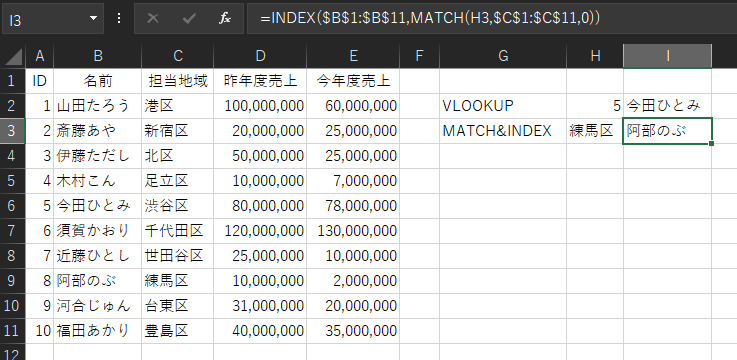Viewport: 737px width, 360px height.
Task: Open the Name Box dropdown arrow
Action: pos(93,18)
